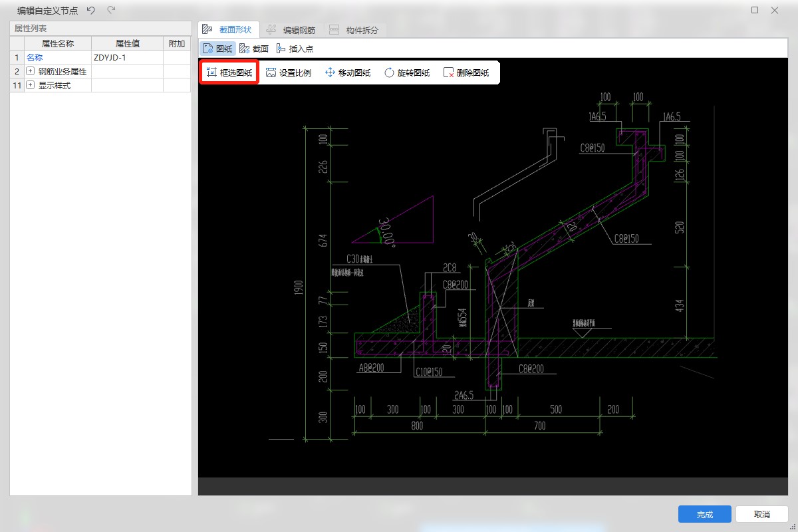Maximize the 编辑自定义节点 dialog window
The image size is (798, 532).
pyautogui.click(x=755, y=10)
